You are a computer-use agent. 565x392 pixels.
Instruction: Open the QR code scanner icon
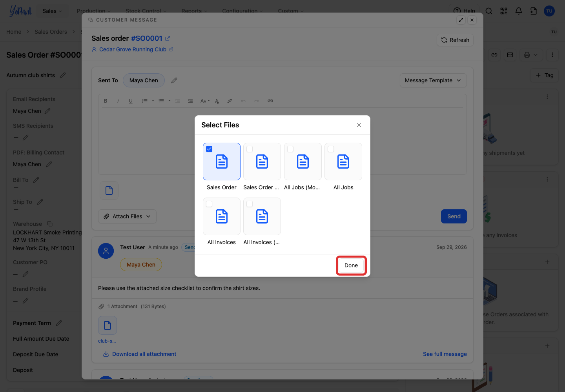(x=504, y=11)
